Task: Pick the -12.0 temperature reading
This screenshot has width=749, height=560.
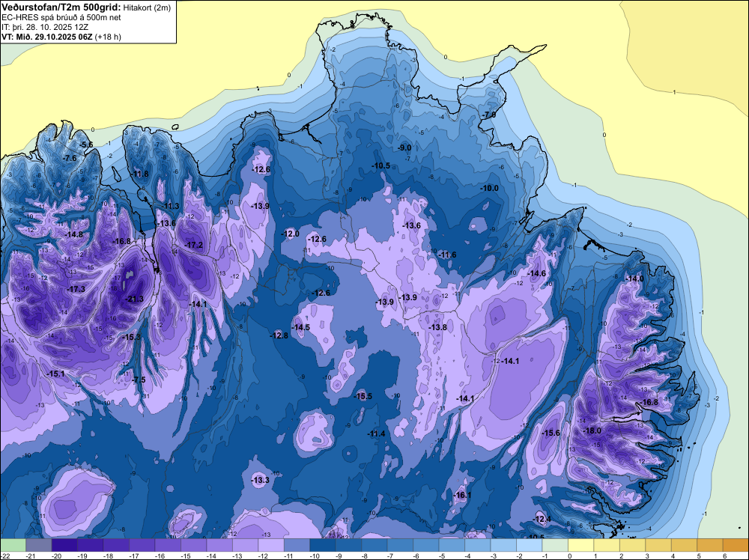Action: point(291,234)
